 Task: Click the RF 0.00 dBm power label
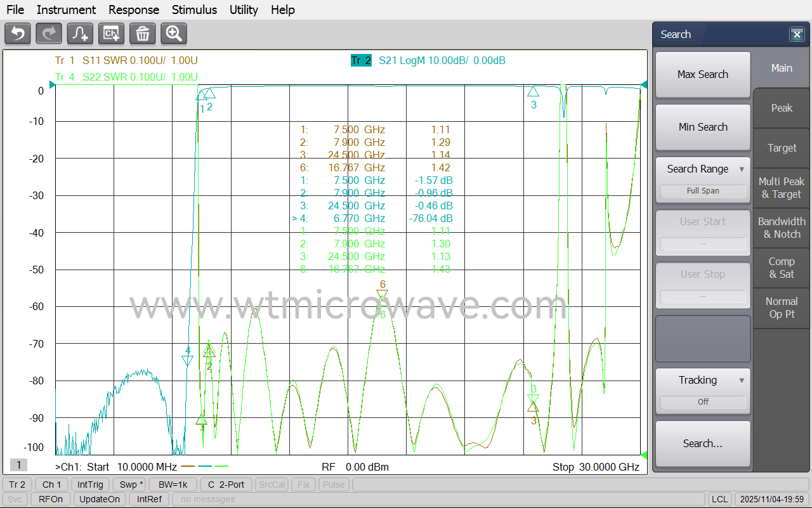[x=355, y=467]
